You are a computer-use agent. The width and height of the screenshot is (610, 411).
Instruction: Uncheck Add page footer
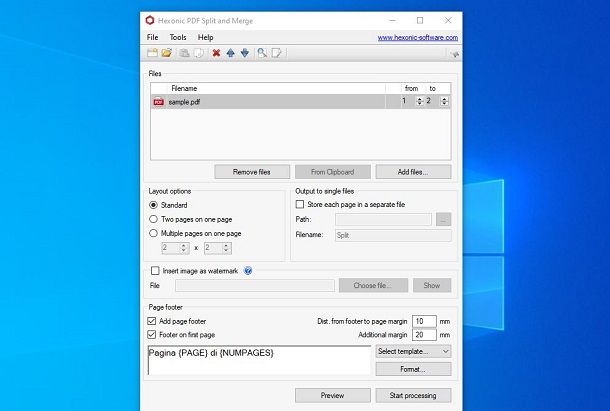152,321
